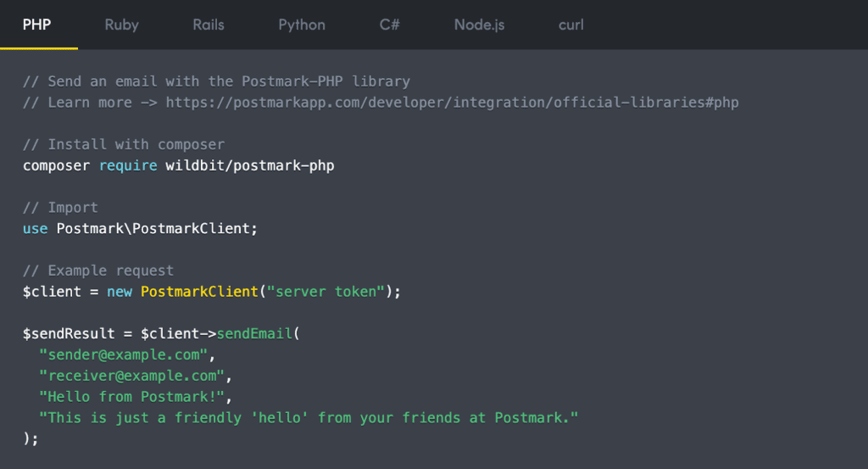The width and height of the screenshot is (868, 469).
Task: Click the sender@example.com string
Action: [x=127, y=355]
